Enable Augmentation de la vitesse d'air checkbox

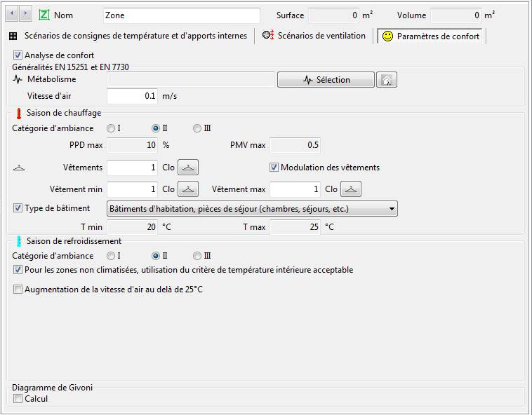tap(18, 290)
